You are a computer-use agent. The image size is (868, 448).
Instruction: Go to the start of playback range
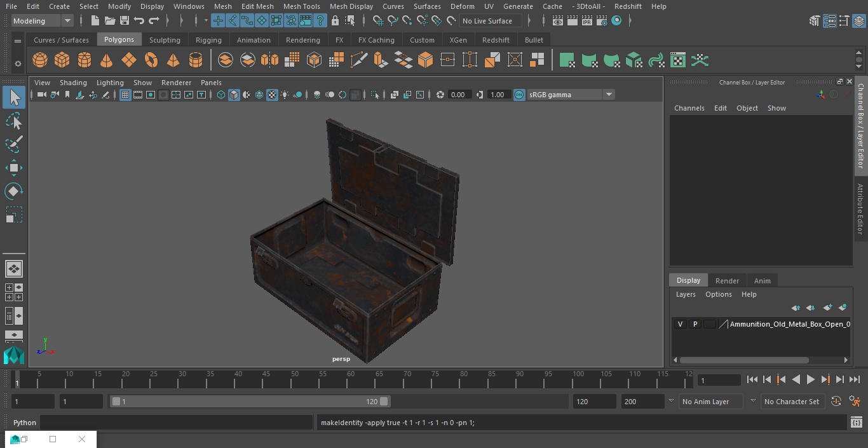752,379
